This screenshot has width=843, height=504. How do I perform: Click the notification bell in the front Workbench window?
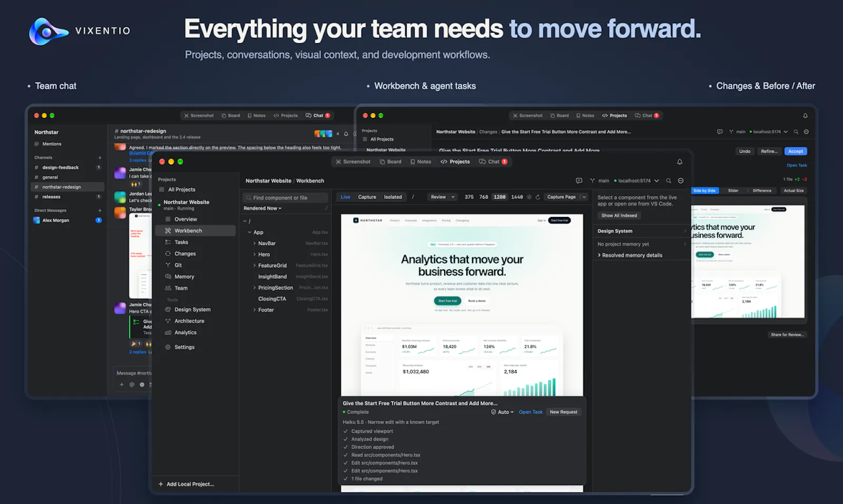(x=680, y=162)
